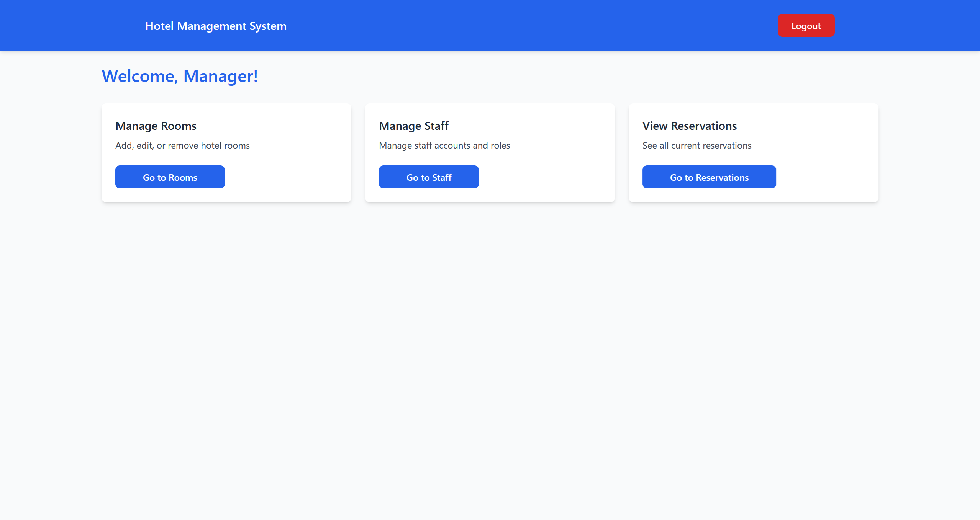Click the word 'Hotel' in header title

[159, 26]
